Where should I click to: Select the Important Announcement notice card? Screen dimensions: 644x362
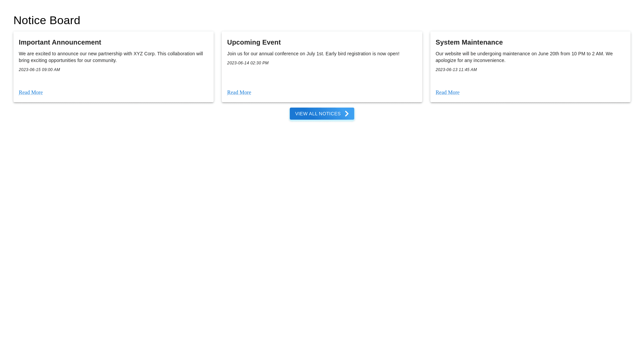pyautogui.click(x=134, y=80)
